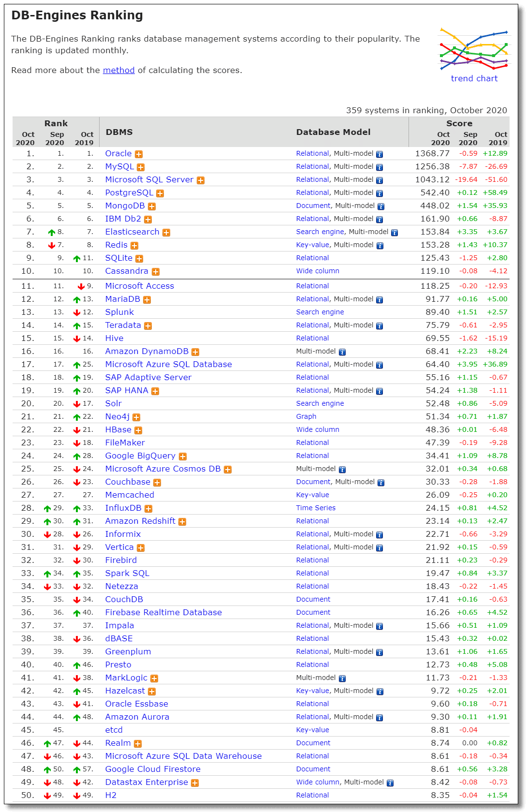Open the 'trend chart' text link

click(x=474, y=78)
